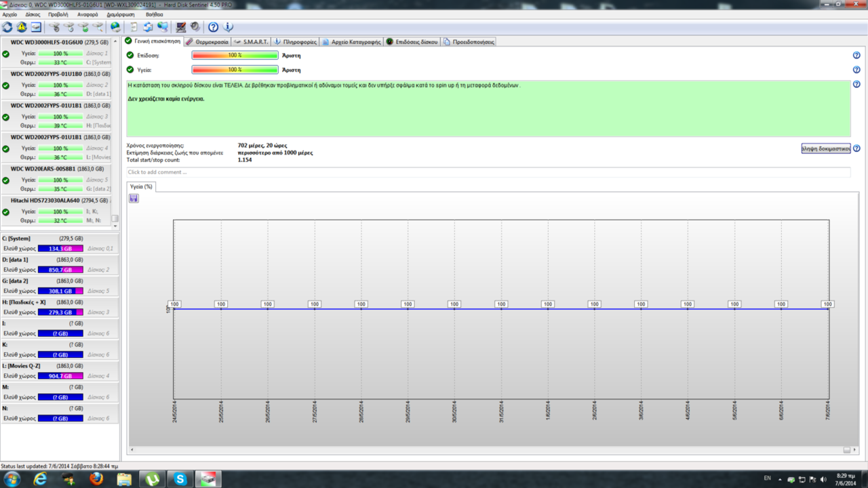The height and width of the screenshot is (488, 868).
Task: Click the '1.154' start/stop count value
Action: 245,160
